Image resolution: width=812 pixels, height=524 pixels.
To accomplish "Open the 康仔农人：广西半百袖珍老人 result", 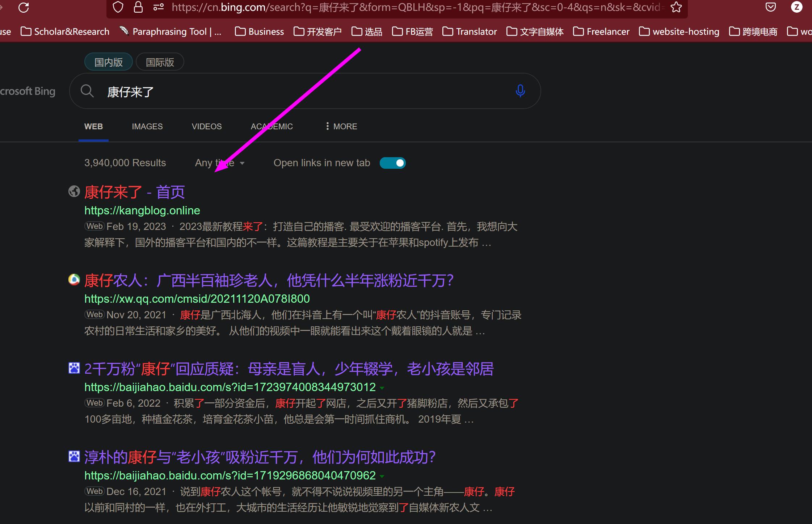I will (x=269, y=280).
